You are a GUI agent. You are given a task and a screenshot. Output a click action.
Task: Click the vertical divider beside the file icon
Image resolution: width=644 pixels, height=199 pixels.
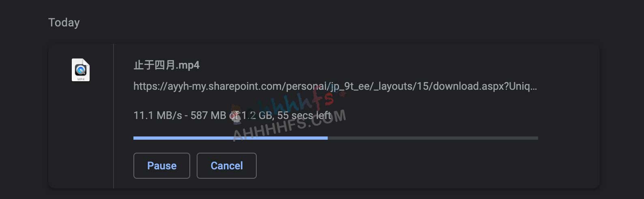tap(114, 116)
